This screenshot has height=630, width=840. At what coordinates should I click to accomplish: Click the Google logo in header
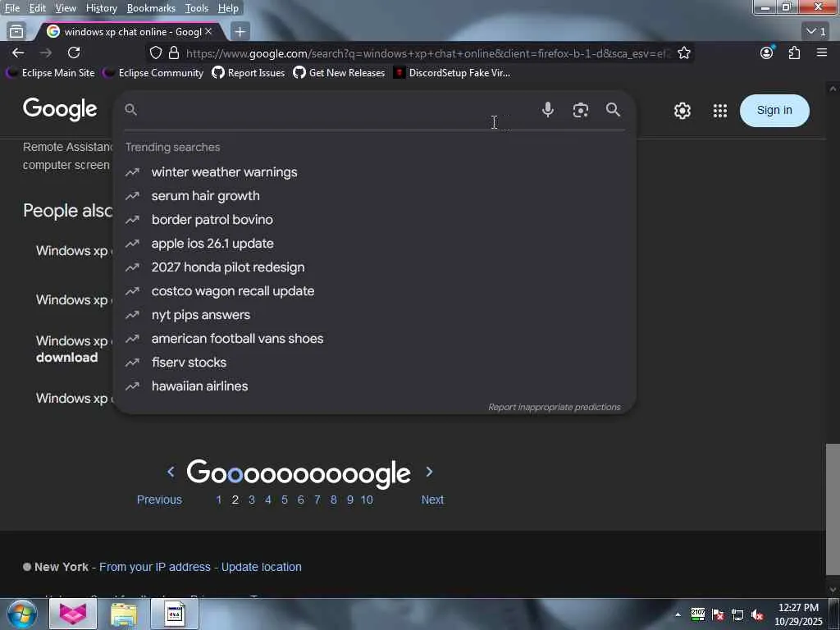pos(60,109)
